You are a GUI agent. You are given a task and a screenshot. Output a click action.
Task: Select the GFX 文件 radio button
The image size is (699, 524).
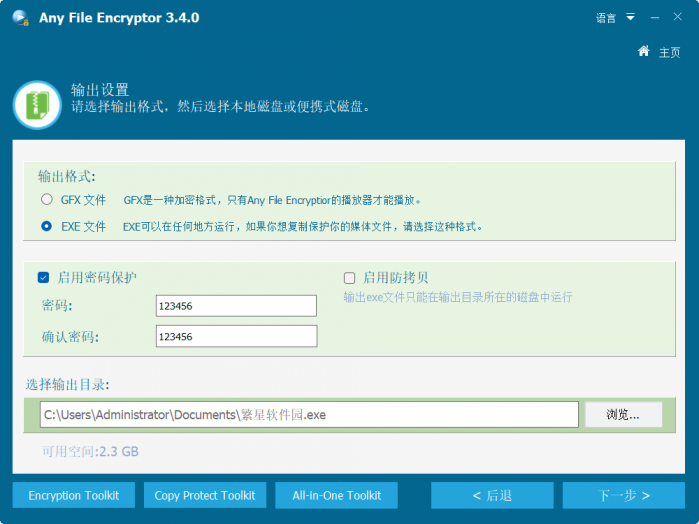click(x=47, y=199)
